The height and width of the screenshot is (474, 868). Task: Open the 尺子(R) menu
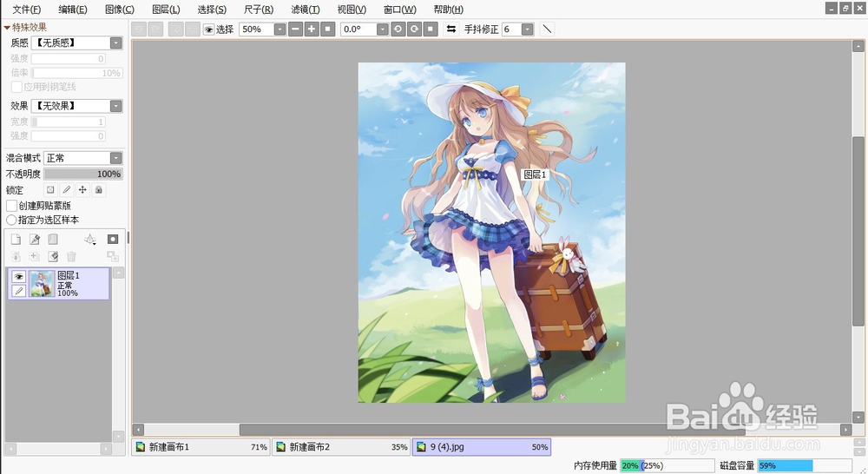click(259, 10)
